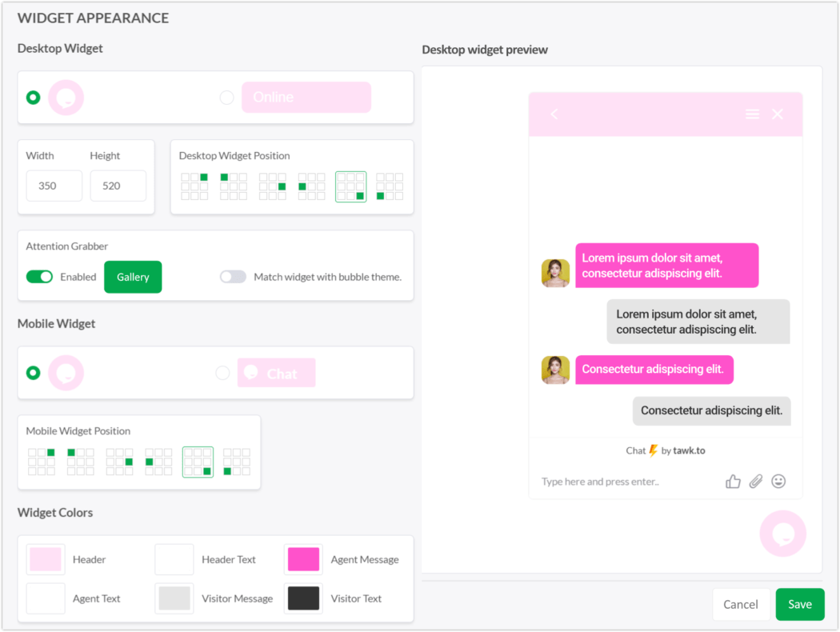Click the Visitor Message label

(x=238, y=598)
